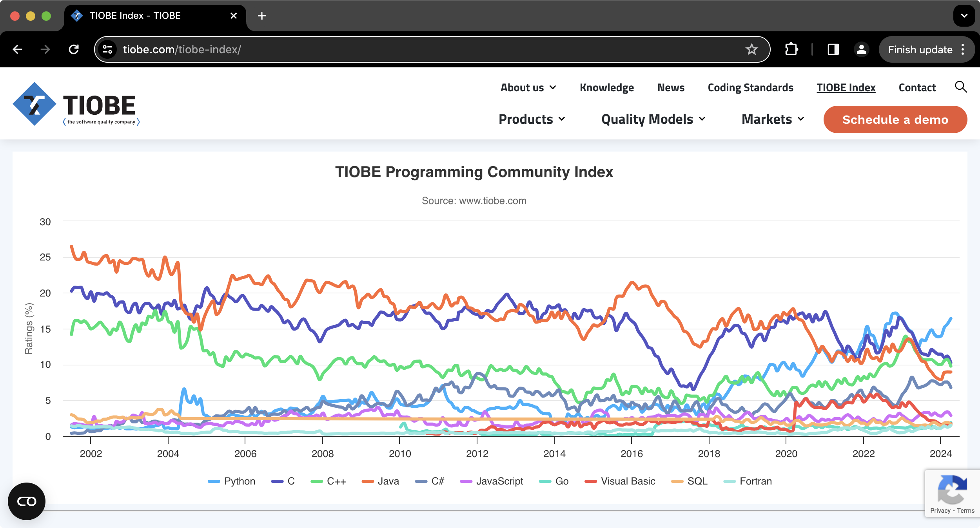Reload the TIOBE Index page
Screen dimensions: 980x528
pos(74,49)
